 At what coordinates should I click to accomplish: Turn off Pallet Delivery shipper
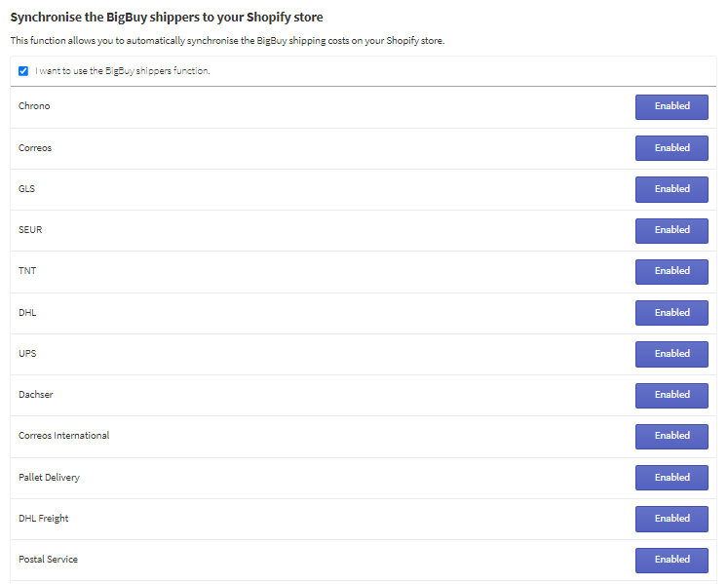point(671,478)
